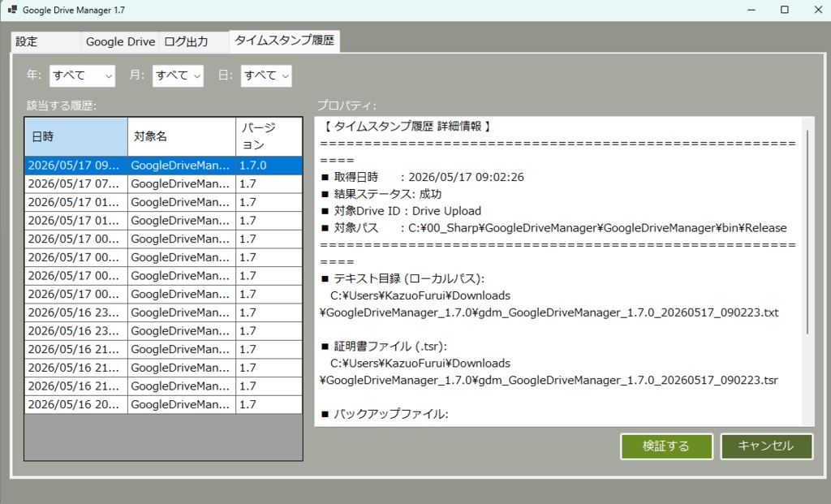Maximize the Google Drive Manager window
The image size is (831, 504).
785,10
